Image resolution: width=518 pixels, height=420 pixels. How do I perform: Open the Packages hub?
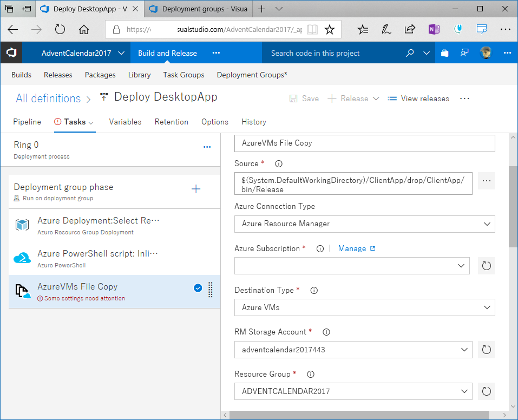click(100, 75)
